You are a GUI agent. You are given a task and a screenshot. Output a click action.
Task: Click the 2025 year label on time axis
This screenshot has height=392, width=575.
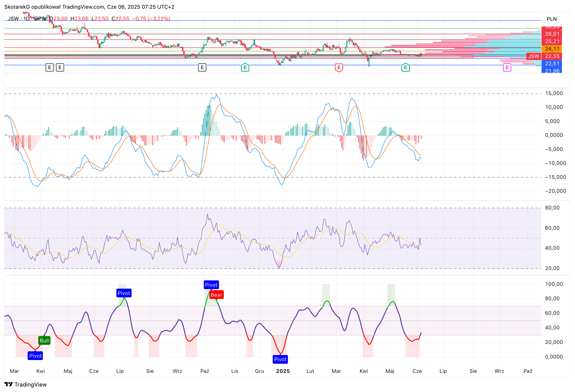283,371
